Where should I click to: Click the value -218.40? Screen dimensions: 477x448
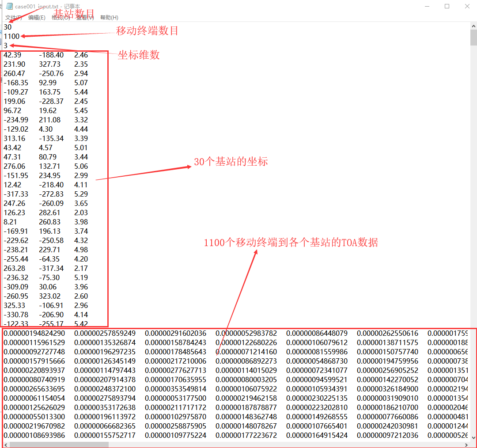tap(51, 185)
